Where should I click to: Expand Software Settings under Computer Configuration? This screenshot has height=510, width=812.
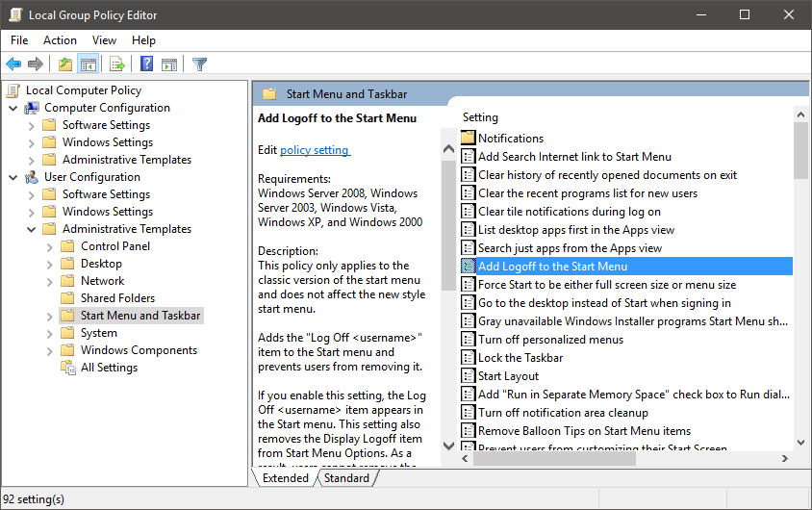click(x=32, y=126)
